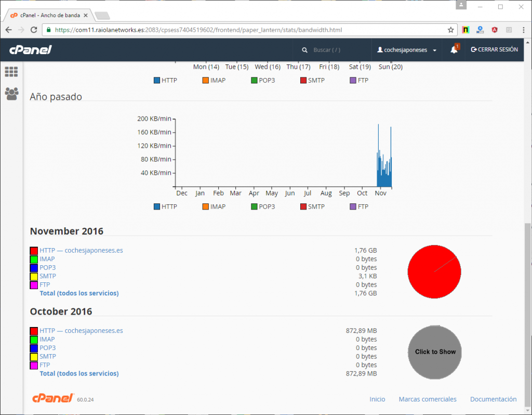This screenshot has width=532, height=415.
Task: Open the cPanel home grid icon
Action: (11, 72)
